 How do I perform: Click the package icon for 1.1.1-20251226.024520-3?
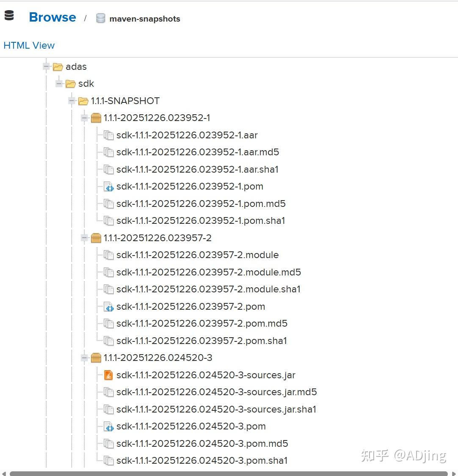pyautogui.click(x=96, y=358)
